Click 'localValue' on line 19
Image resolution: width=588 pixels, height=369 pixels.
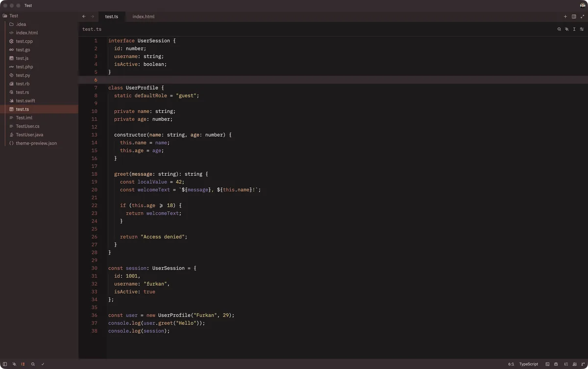152,182
